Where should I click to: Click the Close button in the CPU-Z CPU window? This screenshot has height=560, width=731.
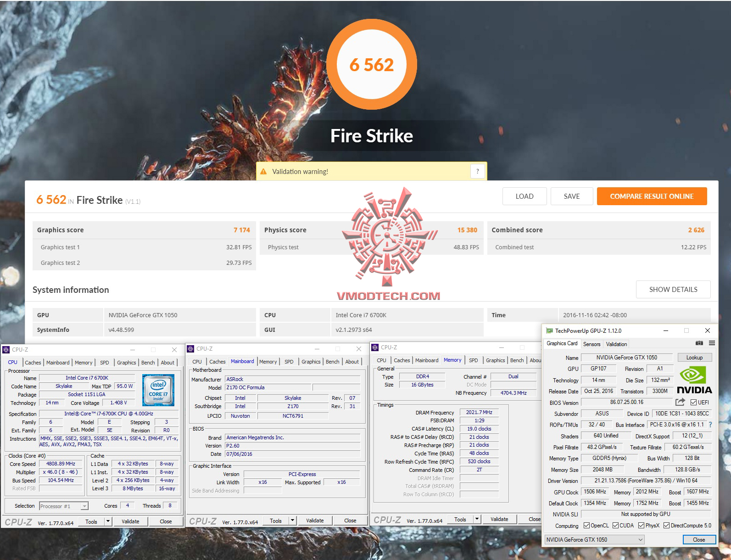click(166, 521)
